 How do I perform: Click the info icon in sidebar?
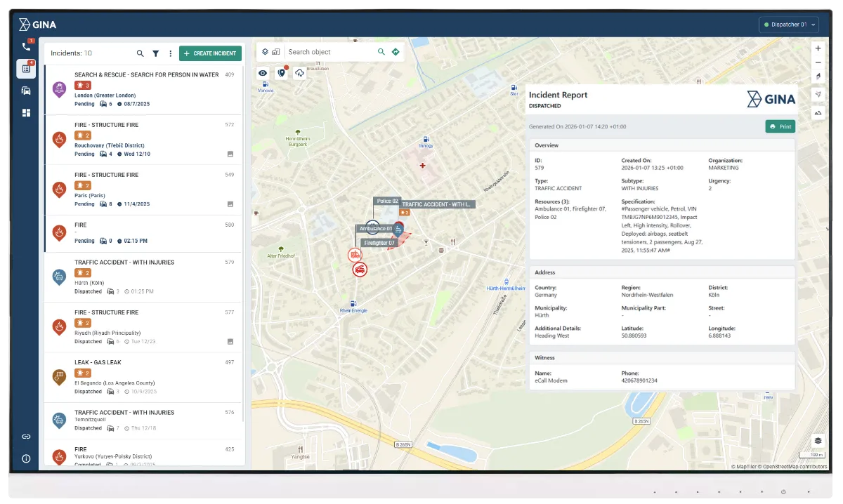click(26, 458)
